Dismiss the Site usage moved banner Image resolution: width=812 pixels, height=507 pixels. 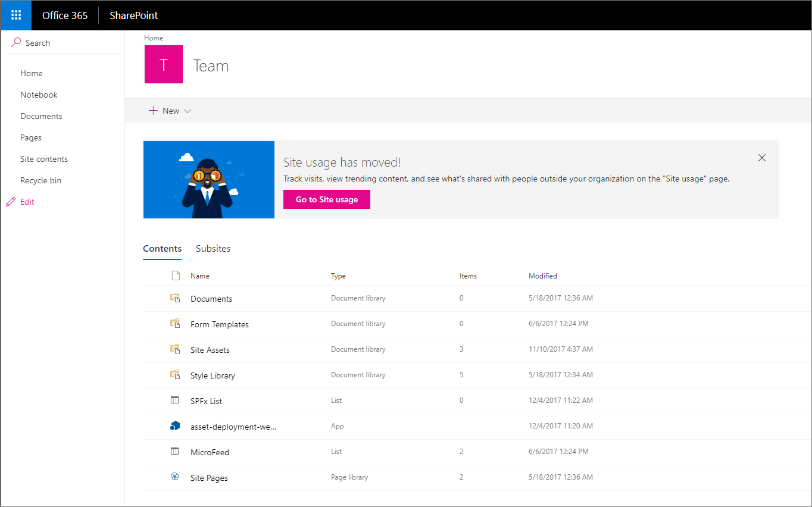click(x=762, y=158)
